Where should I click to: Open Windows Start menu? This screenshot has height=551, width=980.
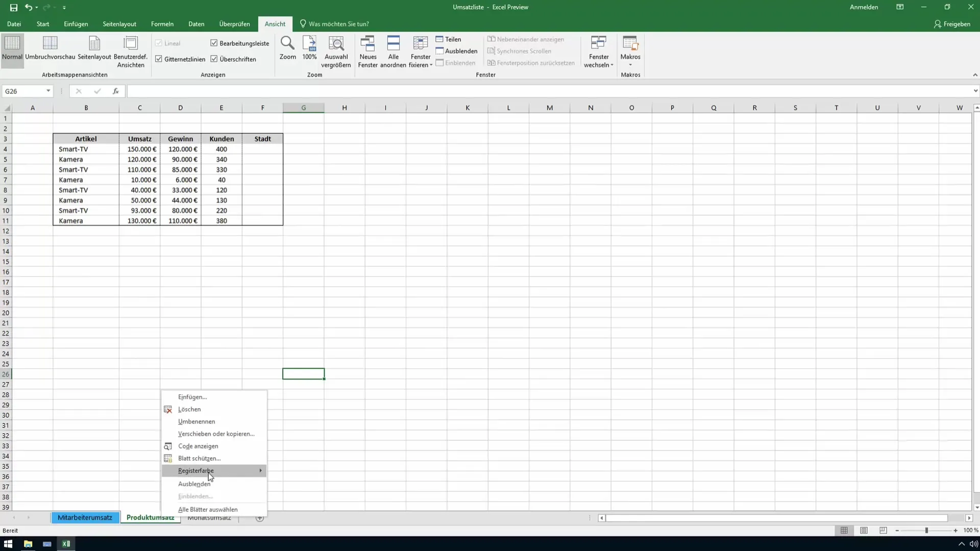coord(8,544)
